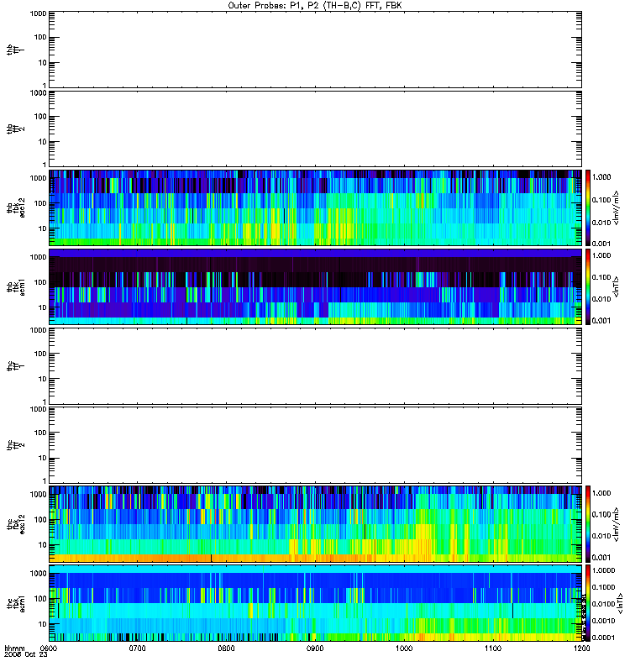Click the color bar beside thc fbk scm1

588,603
